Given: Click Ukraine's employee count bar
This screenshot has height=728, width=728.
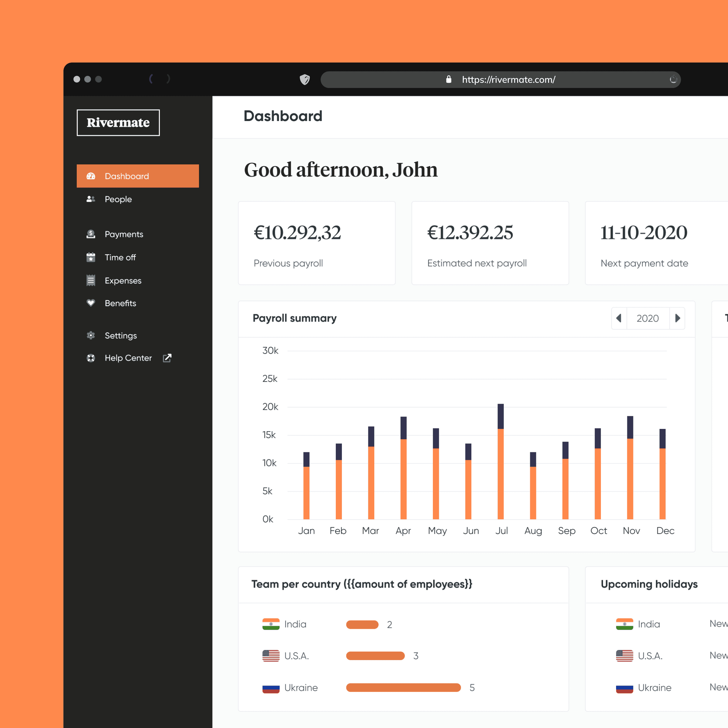Looking at the screenshot, I should 403,688.
